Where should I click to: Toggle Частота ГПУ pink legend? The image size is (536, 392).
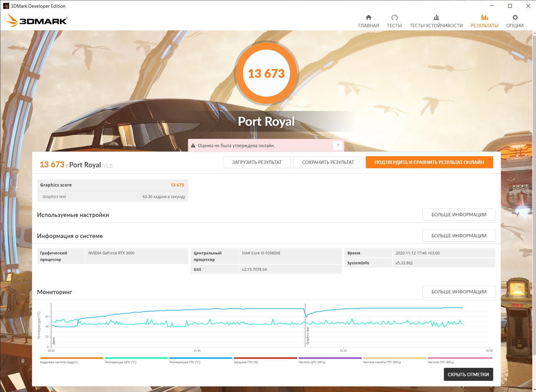pyautogui.click(x=460, y=360)
